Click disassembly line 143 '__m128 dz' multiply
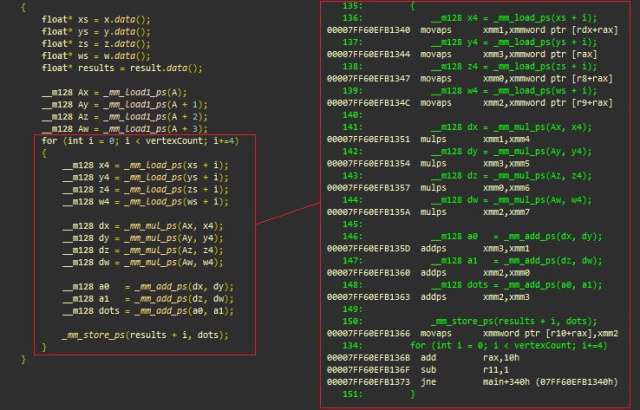The width and height of the screenshot is (640, 410). click(x=467, y=176)
